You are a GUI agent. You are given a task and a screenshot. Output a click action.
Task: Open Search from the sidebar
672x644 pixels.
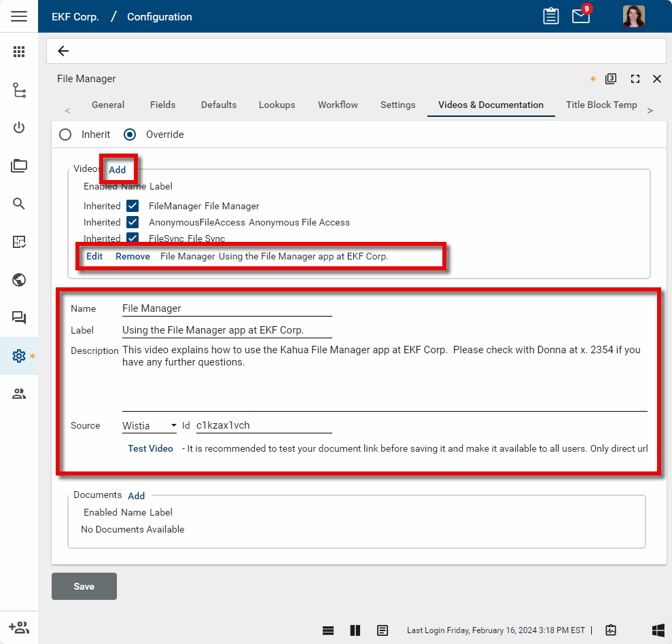pyautogui.click(x=18, y=203)
